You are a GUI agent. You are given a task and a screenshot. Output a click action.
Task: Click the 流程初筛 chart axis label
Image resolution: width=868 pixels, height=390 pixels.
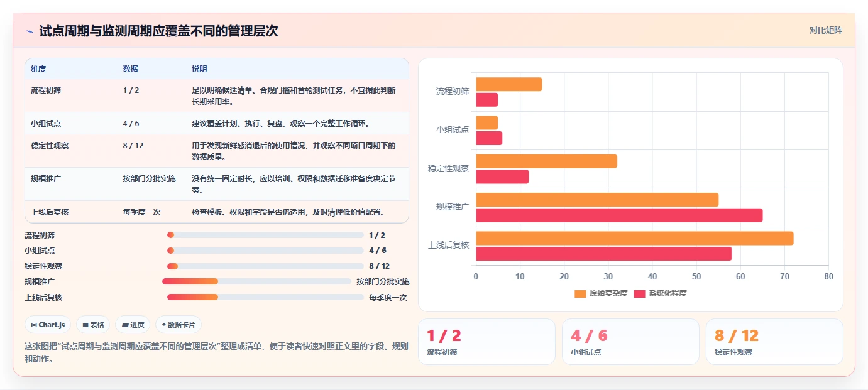click(453, 92)
